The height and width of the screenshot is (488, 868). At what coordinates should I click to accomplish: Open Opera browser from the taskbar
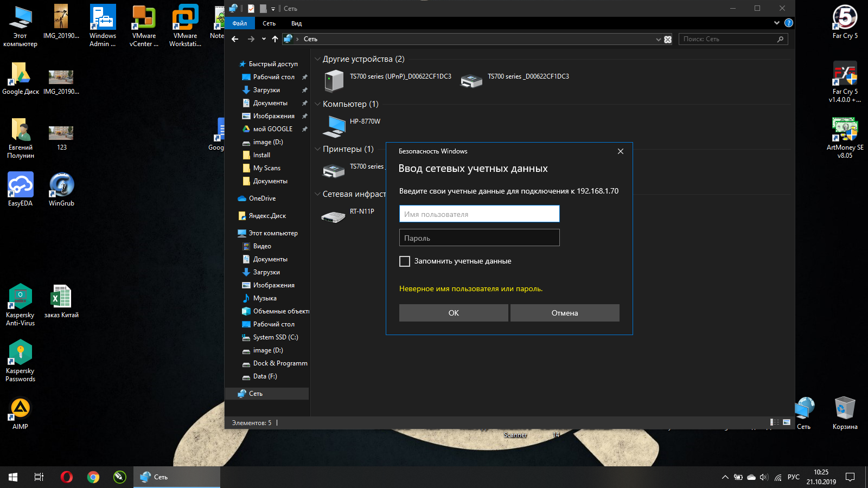point(67,477)
